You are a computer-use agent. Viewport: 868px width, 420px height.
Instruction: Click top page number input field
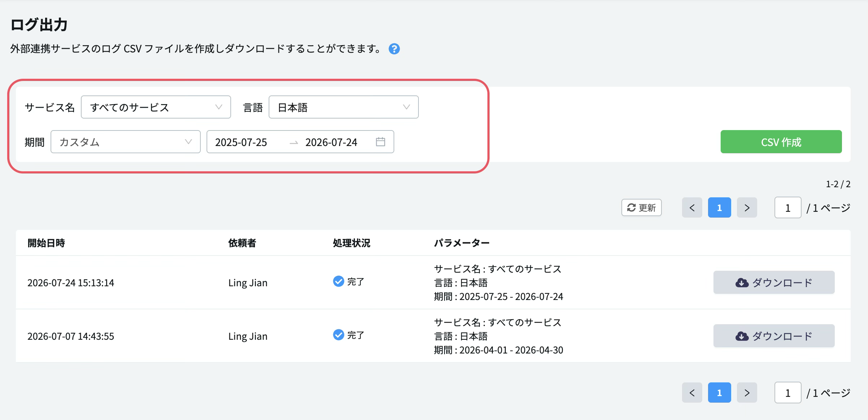point(787,207)
